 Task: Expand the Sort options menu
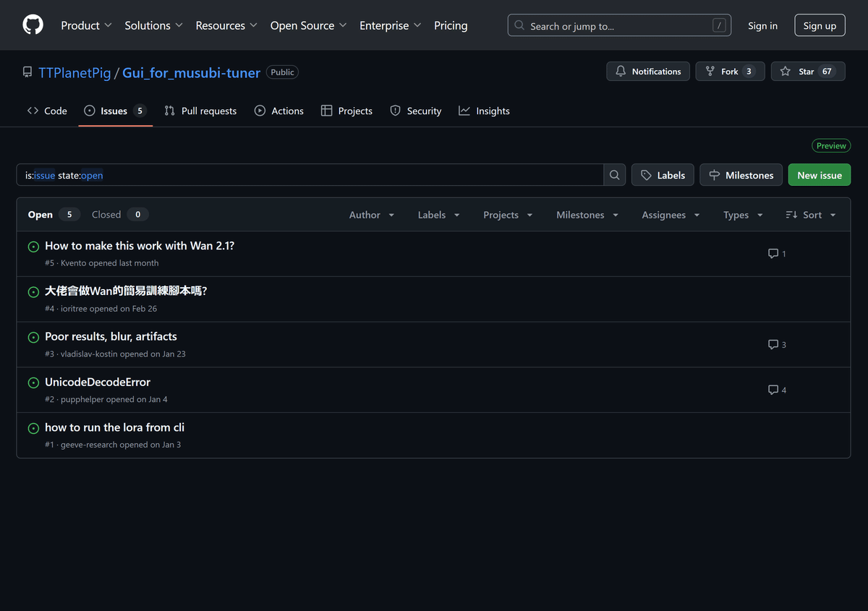810,214
